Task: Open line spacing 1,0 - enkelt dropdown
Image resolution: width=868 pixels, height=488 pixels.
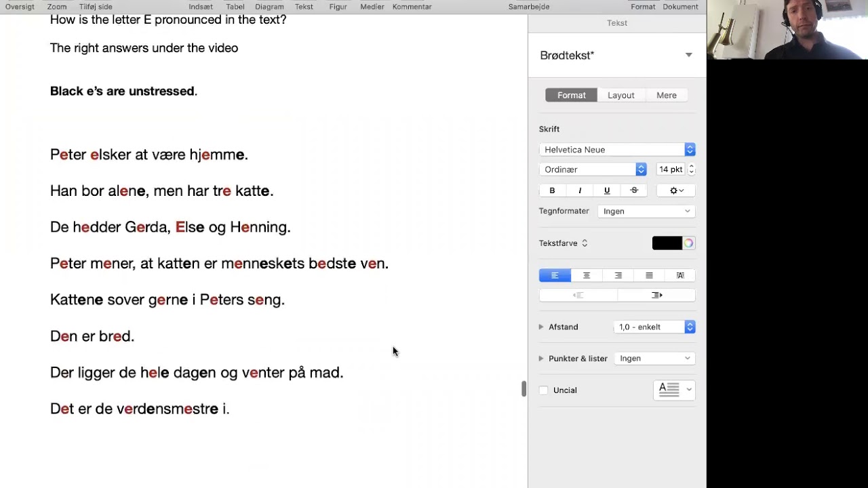Action: point(654,327)
